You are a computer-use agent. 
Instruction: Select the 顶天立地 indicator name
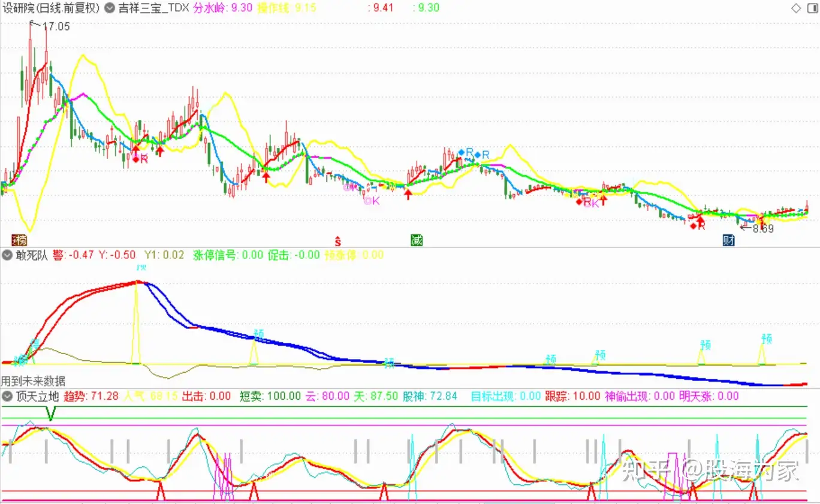coord(37,396)
